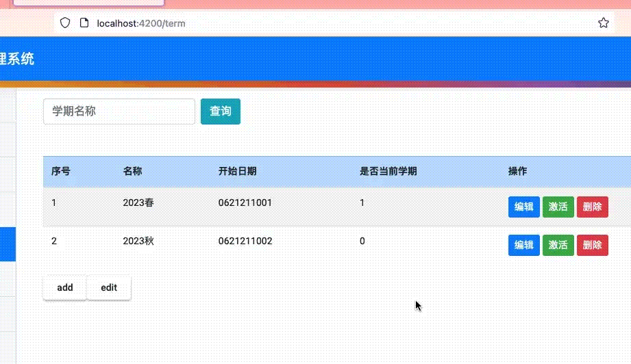Click 激活 button for 2023秋 row
The height and width of the screenshot is (364, 631).
(x=558, y=245)
